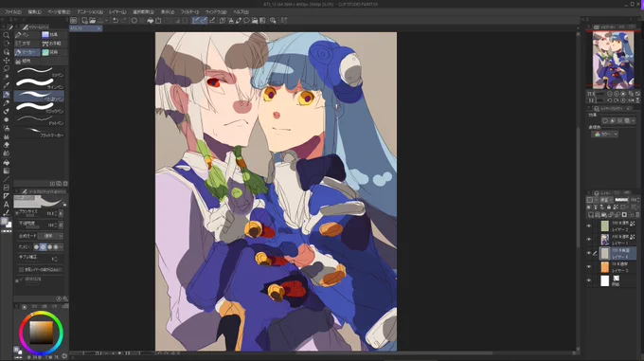Select the Blend tool

pyautogui.click(x=7, y=153)
